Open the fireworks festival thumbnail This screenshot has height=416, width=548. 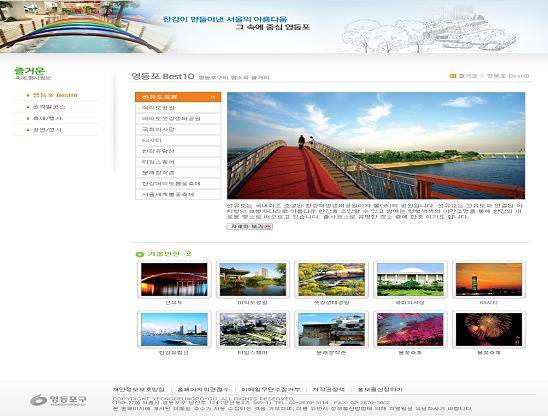pyautogui.click(x=489, y=330)
